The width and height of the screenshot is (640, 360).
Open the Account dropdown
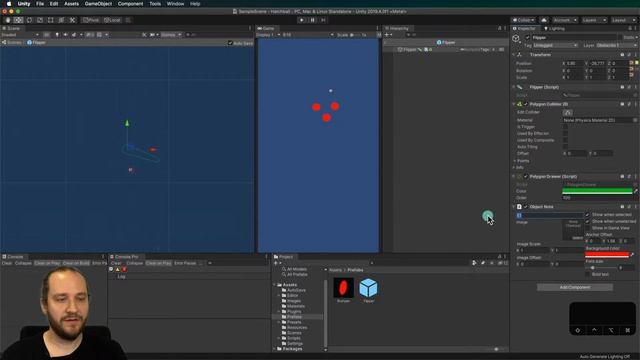point(565,20)
